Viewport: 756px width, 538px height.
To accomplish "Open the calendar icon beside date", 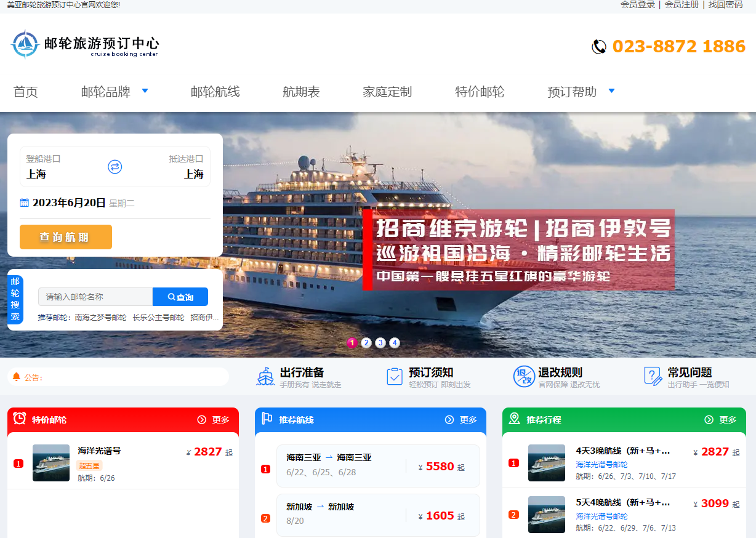I will click(x=25, y=203).
